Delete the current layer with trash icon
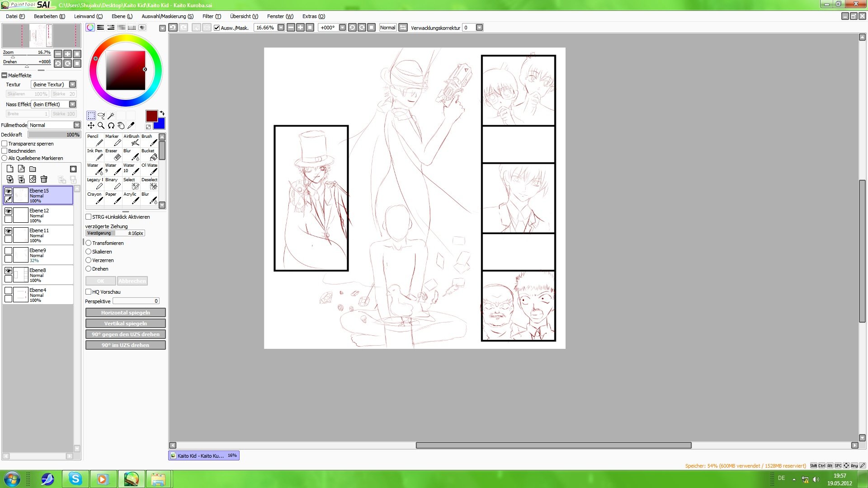Image resolution: width=868 pixels, height=488 pixels. pos(44,179)
